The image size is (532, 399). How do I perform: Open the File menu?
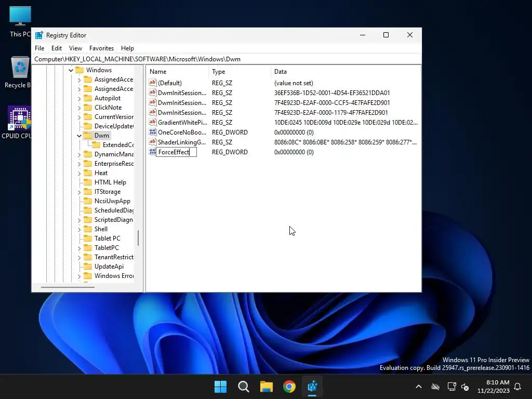tap(39, 48)
